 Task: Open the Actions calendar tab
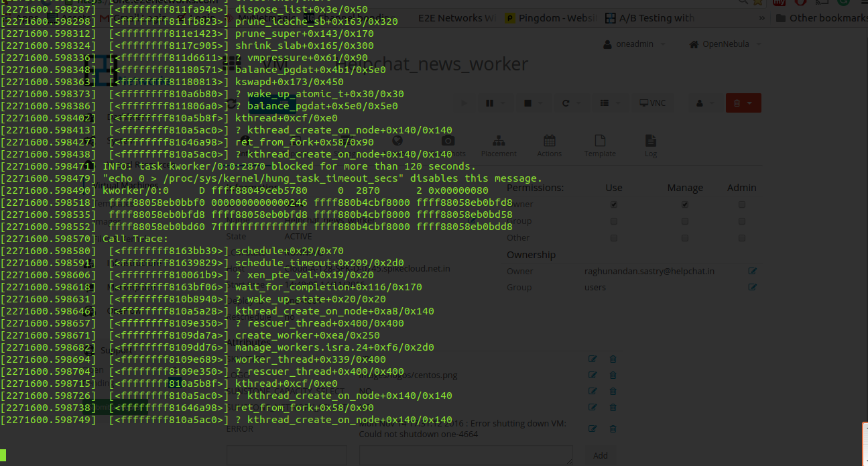coord(549,145)
